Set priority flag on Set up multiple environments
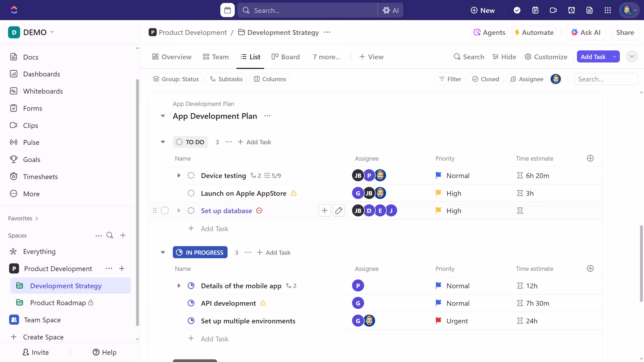 pos(438,321)
